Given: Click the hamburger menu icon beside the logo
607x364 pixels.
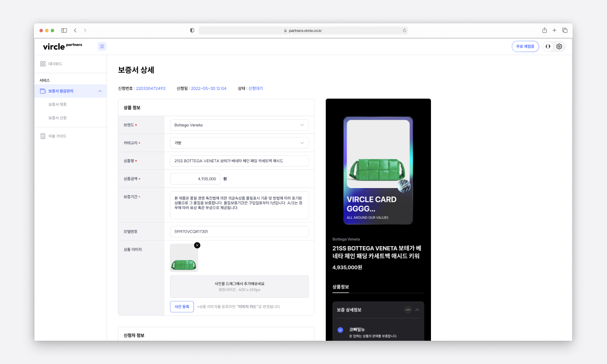Looking at the screenshot, I should click(x=102, y=46).
